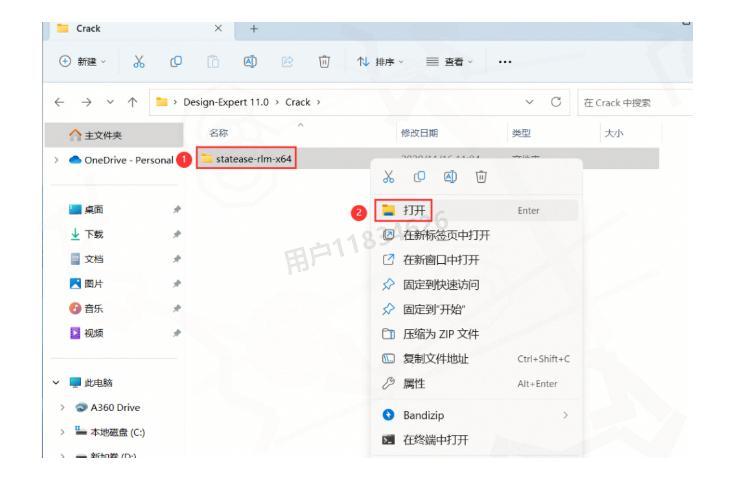The height and width of the screenshot is (480, 733).
Task: Click the Crack breadcrumb in the address bar
Action: [298, 102]
